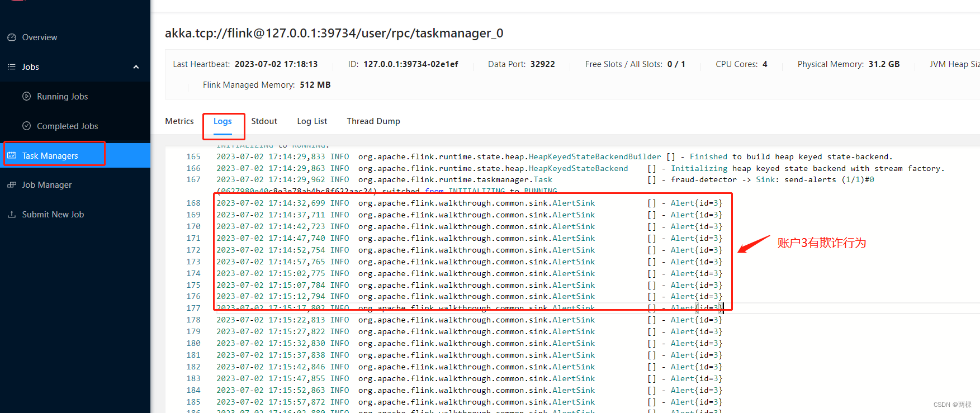The height and width of the screenshot is (413, 980).
Task: Click the 'Finished' keyword in line 165
Action: pyautogui.click(x=708, y=157)
